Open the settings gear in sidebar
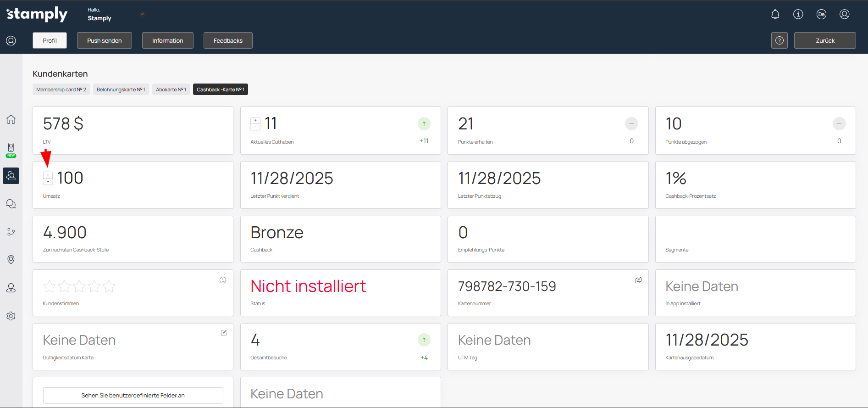The image size is (868, 408). pyautogui.click(x=11, y=316)
